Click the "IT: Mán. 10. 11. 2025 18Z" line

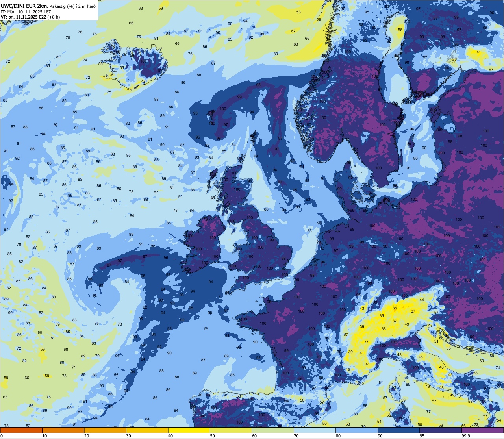pyautogui.click(x=25, y=11)
